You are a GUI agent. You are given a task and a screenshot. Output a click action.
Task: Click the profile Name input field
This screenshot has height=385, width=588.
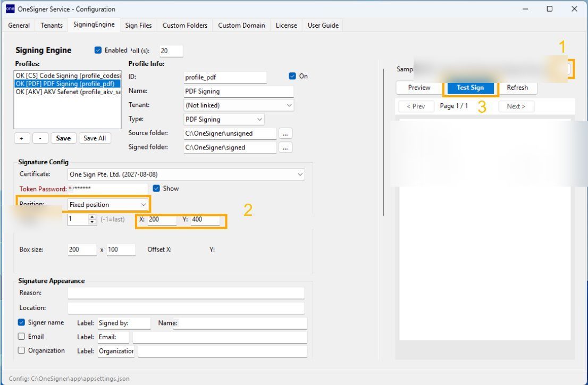pyautogui.click(x=239, y=91)
